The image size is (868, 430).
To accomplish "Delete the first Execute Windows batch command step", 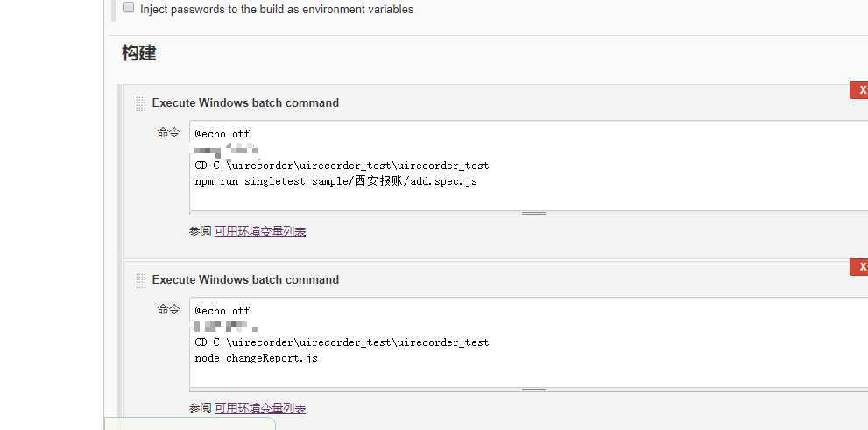I will [x=860, y=90].
